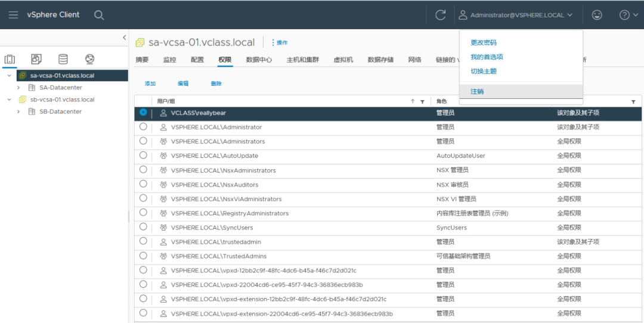Collapse the sb-vcsa-01.vclass.local tree node
644x323 pixels.
9,100
